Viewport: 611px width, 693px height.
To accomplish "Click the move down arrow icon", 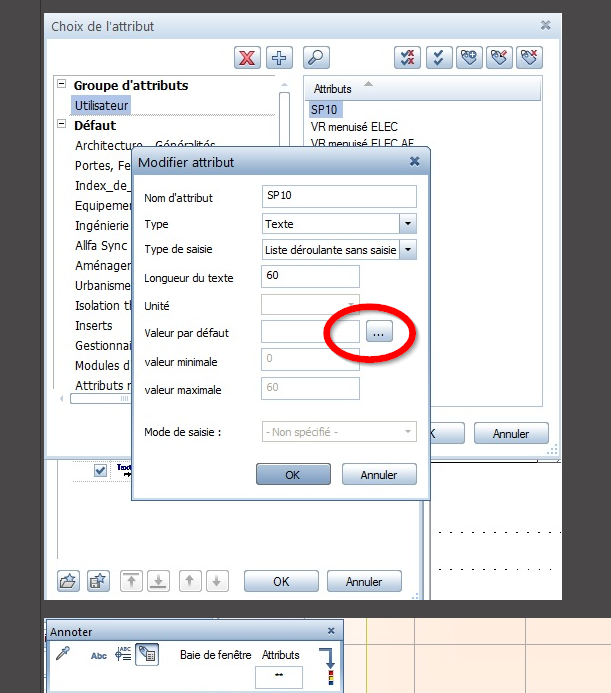I will click(217, 581).
